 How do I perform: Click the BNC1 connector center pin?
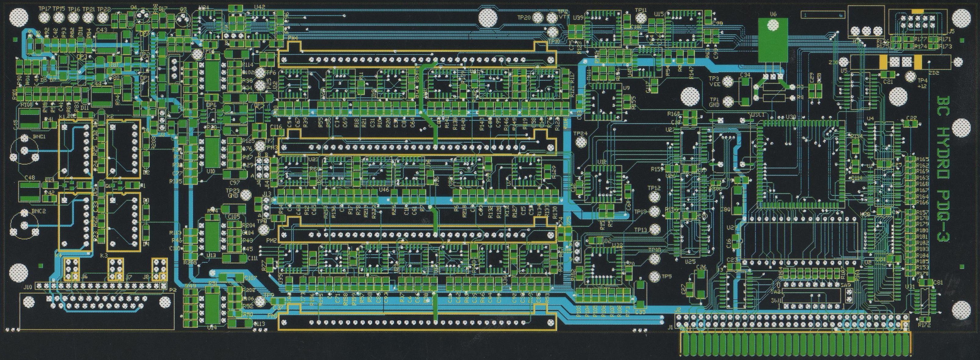point(24,151)
